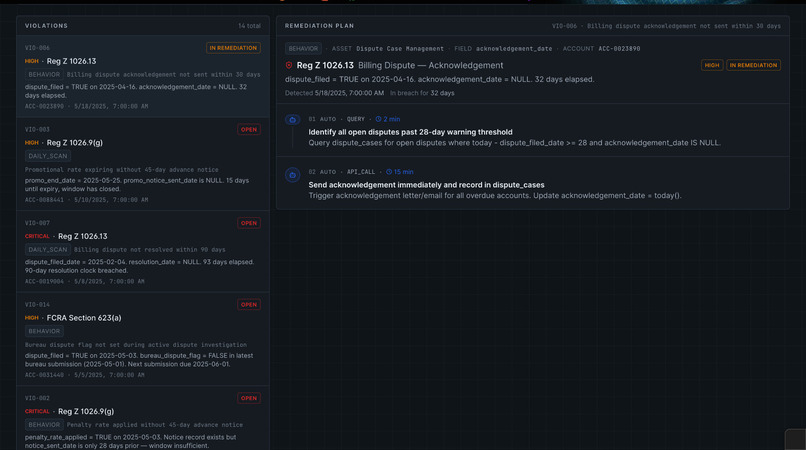Click 'Billing Dispute — Acknowledgement' title
This screenshot has height=450, width=806.
[x=431, y=65]
